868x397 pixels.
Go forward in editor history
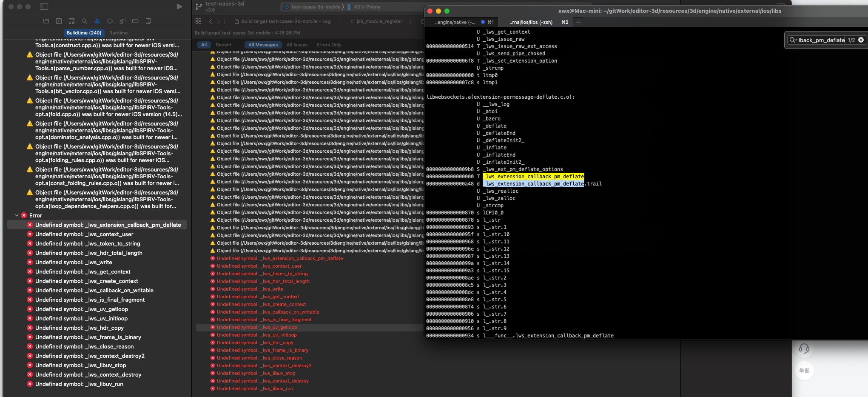pyautogui.click(x=219, y=21)
